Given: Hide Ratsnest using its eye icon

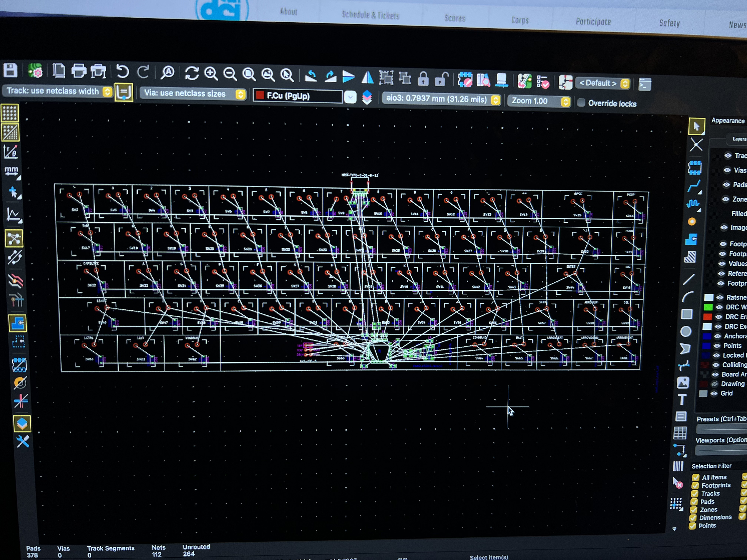Looking at the screenshot, I should point(720,297).
